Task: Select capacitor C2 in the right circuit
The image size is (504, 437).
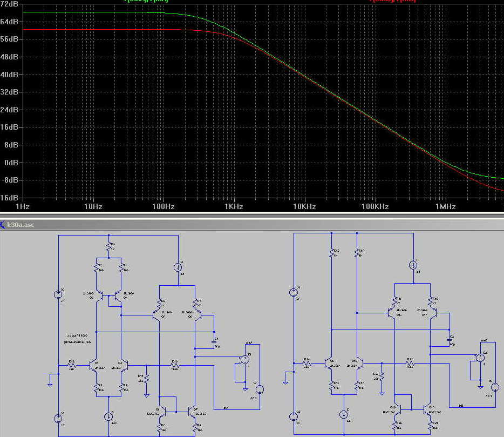Action: click(x=449, y=340)
